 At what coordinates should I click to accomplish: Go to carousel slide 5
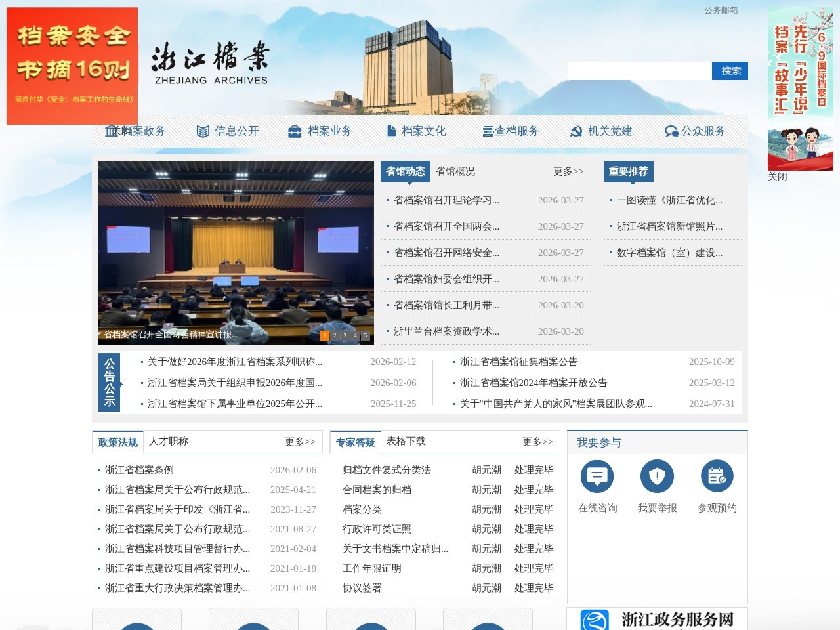click(x=366, y=335)
